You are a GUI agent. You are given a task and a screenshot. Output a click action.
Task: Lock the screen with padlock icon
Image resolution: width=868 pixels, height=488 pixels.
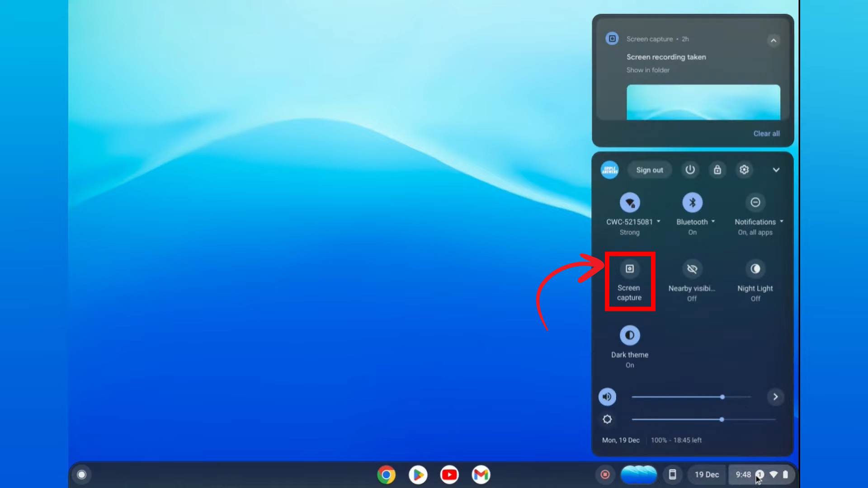point(717,170)
